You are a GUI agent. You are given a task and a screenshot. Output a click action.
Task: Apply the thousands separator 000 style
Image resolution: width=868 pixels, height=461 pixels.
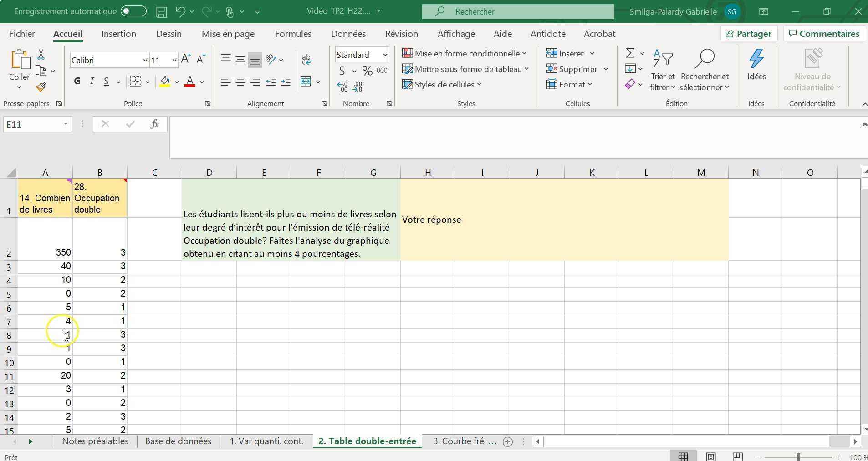tap(382, 71)
